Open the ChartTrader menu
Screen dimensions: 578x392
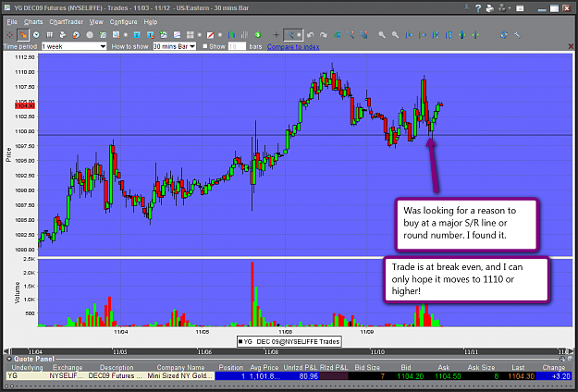pyautogui.click(x=67, y=22)
